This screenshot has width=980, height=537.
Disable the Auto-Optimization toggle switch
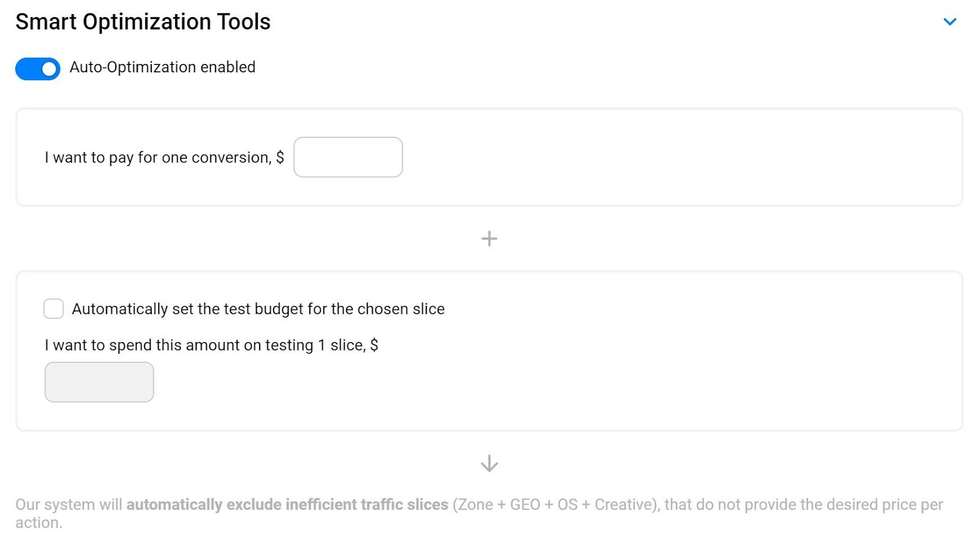37,69
